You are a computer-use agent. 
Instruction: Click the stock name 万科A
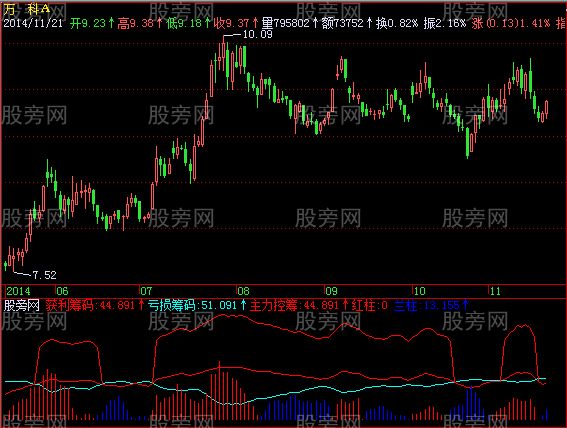pyautogui.click(x=27, y=9)
